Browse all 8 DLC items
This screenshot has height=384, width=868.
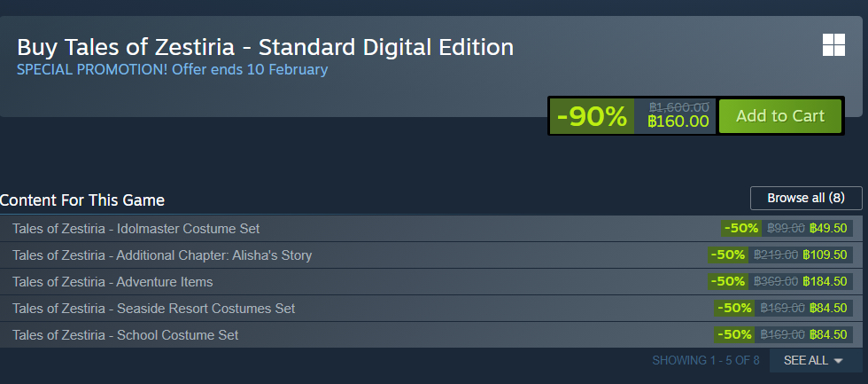(805, 198)
